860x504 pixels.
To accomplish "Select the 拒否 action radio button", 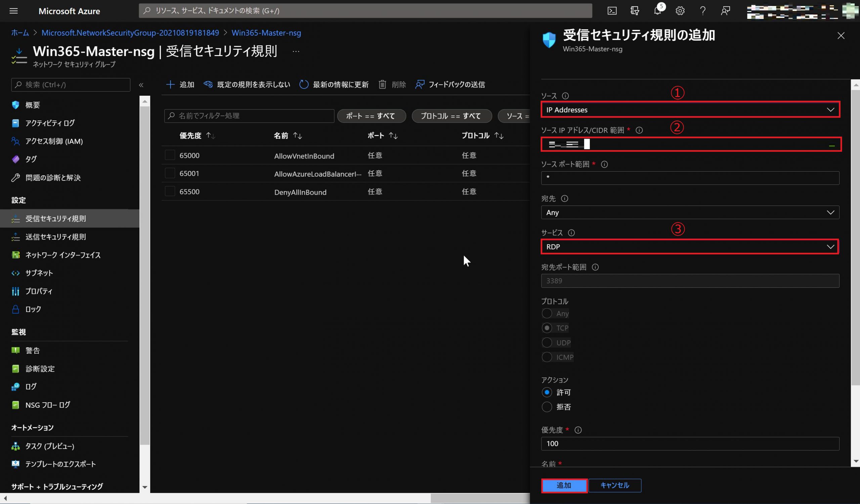I will (547, 407).
